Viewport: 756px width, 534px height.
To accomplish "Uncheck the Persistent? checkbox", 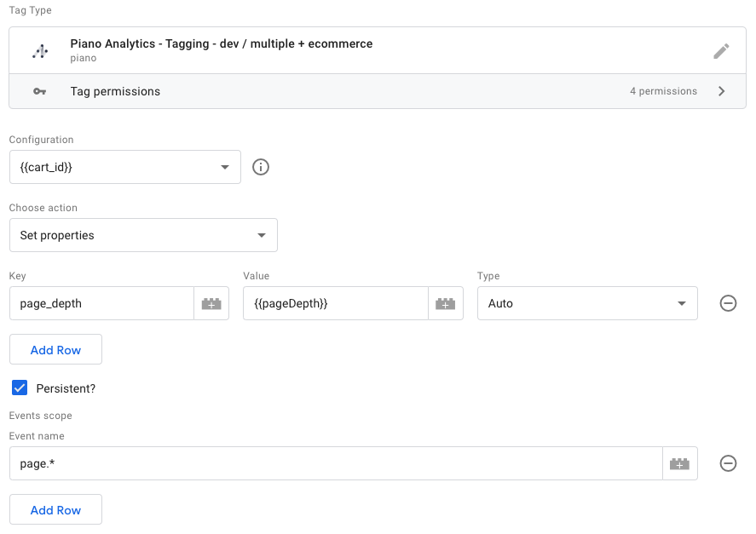I will [x=20, y=388].
